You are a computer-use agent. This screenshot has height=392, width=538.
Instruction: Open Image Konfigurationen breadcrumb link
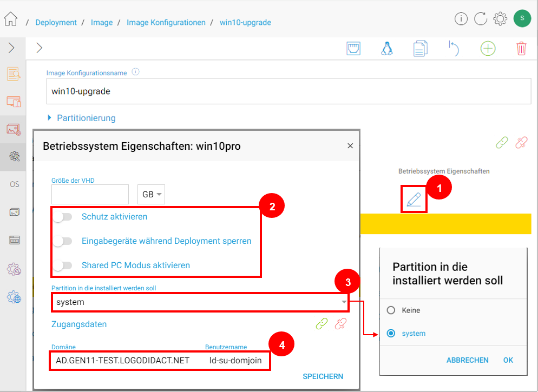coord(166,22)
